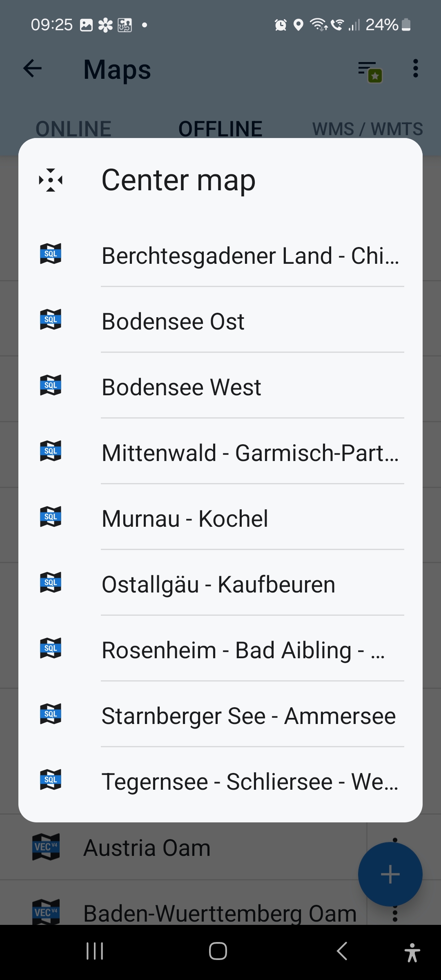Select Tegernsee - Schliersee map entry
This screenshot has width=441, height=980.
(x=250, y=782)
